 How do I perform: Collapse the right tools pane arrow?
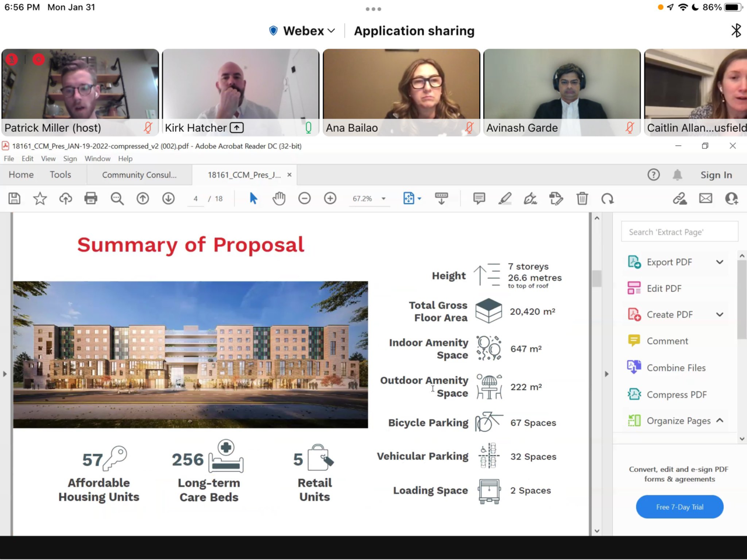606,373
